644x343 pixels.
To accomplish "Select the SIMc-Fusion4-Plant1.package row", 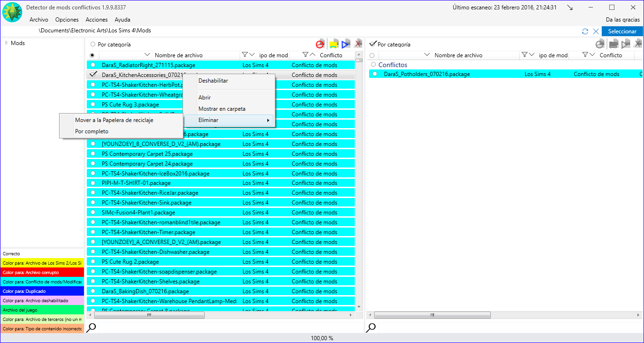I will (x=221, y=213).
